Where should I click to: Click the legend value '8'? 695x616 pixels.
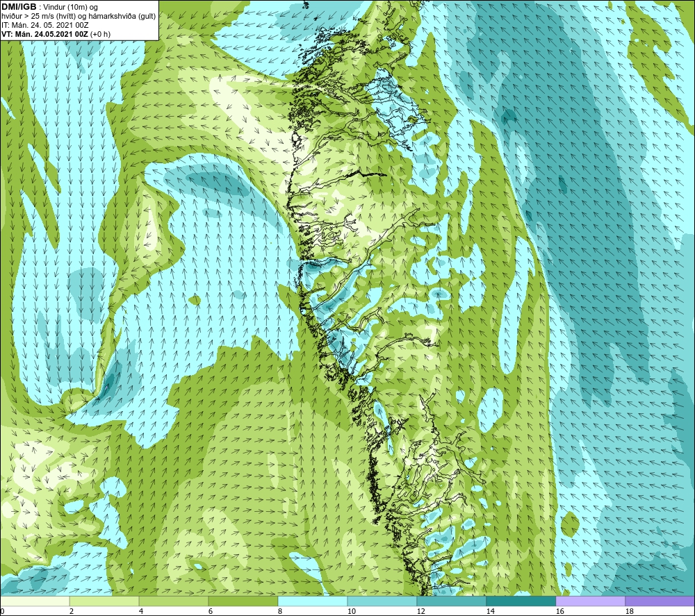point(280,612)
